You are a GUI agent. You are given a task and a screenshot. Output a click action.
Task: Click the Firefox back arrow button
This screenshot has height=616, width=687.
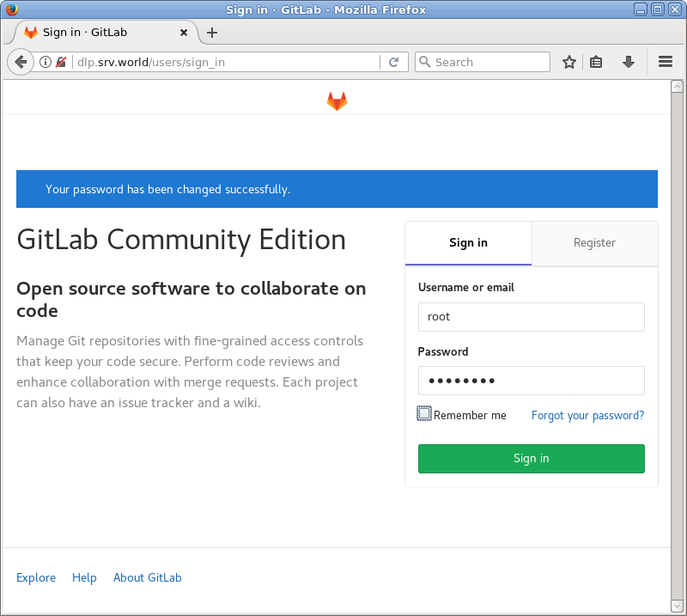(x=20, y=62)
